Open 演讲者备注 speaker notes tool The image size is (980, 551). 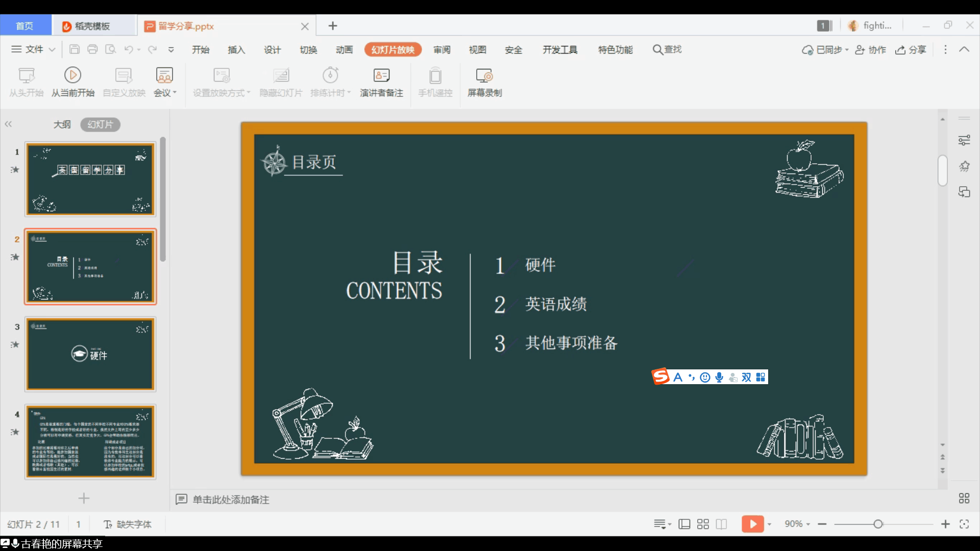pos(381,76)
